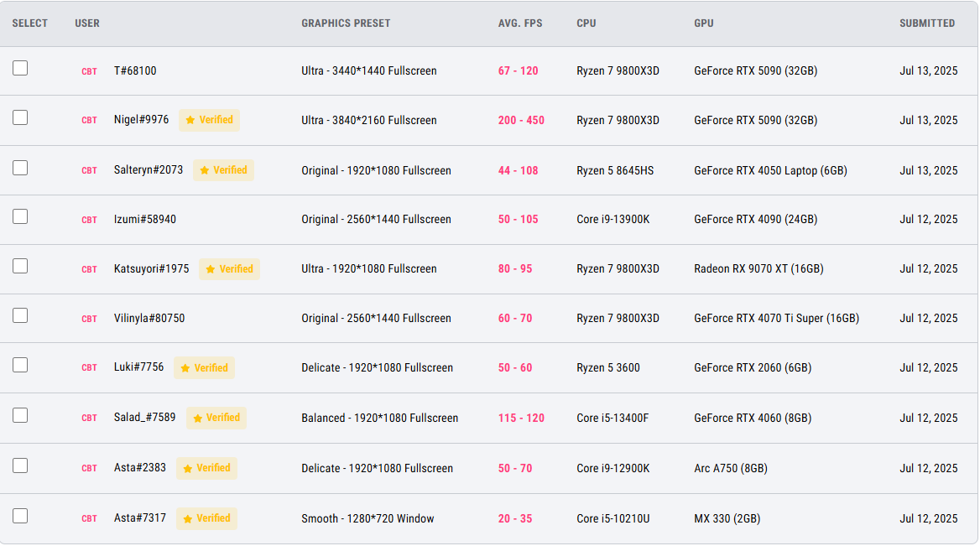980x546 pixels.
Task: Click the CBT tag beside Asta#2383
Action: [x=90, y=469]
